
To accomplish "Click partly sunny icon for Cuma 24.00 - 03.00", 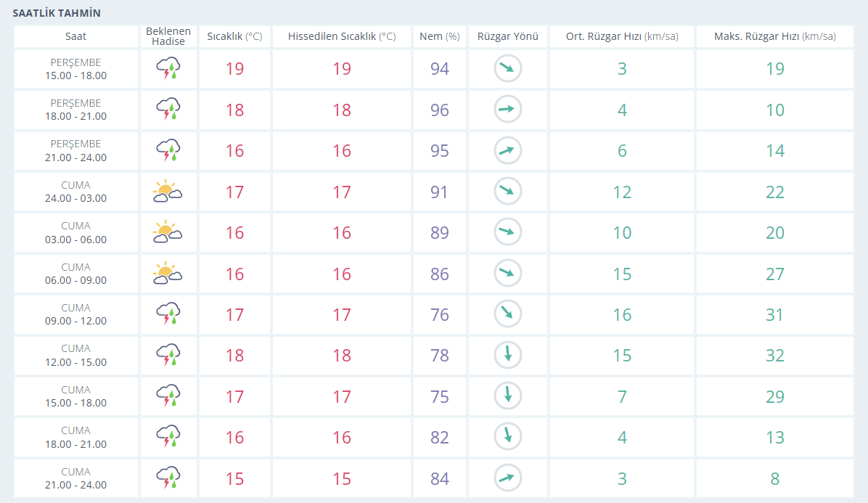I will [167, 191].
